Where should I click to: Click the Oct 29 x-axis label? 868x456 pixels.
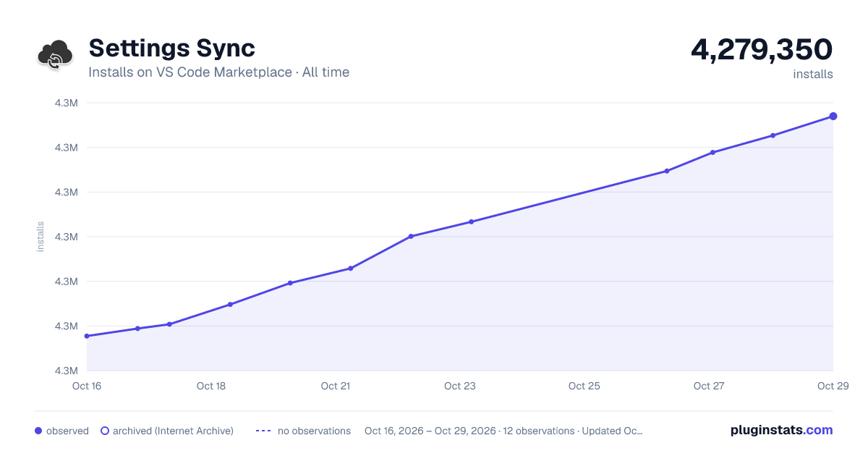[832, 386]
